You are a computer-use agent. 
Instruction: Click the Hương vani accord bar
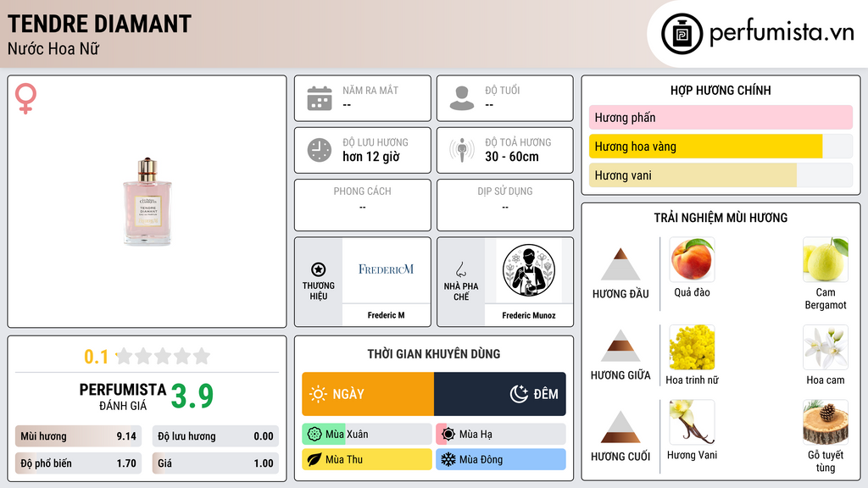[721, 175]
